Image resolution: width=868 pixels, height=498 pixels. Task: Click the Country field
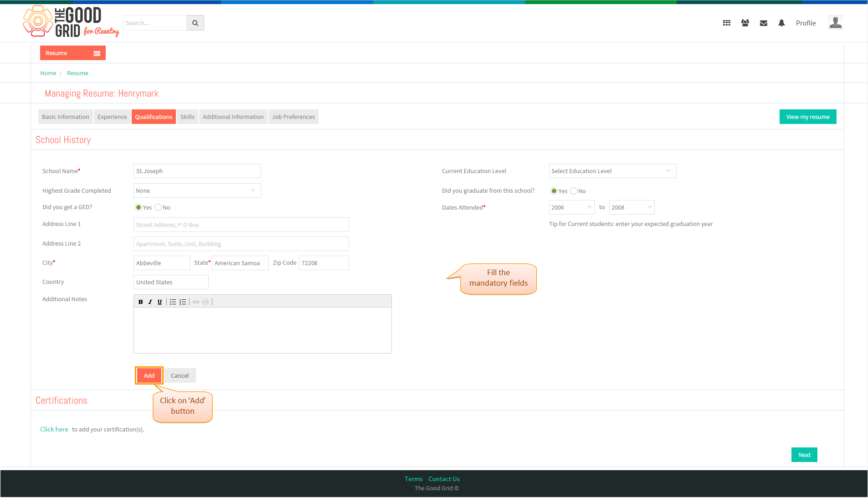point(171,282)
